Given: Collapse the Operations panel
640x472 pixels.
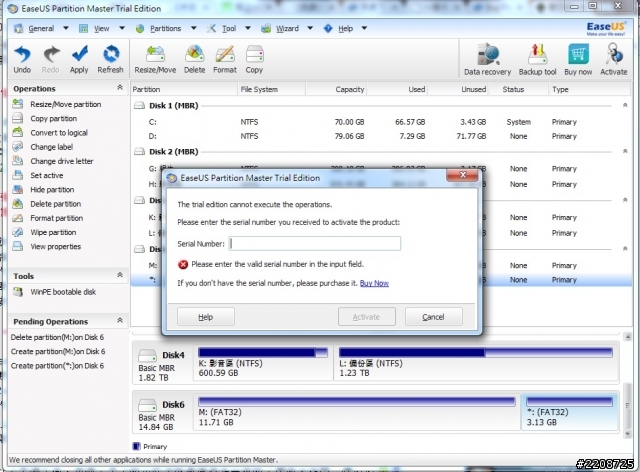Looking at the screenshot, I should [120, 87].
